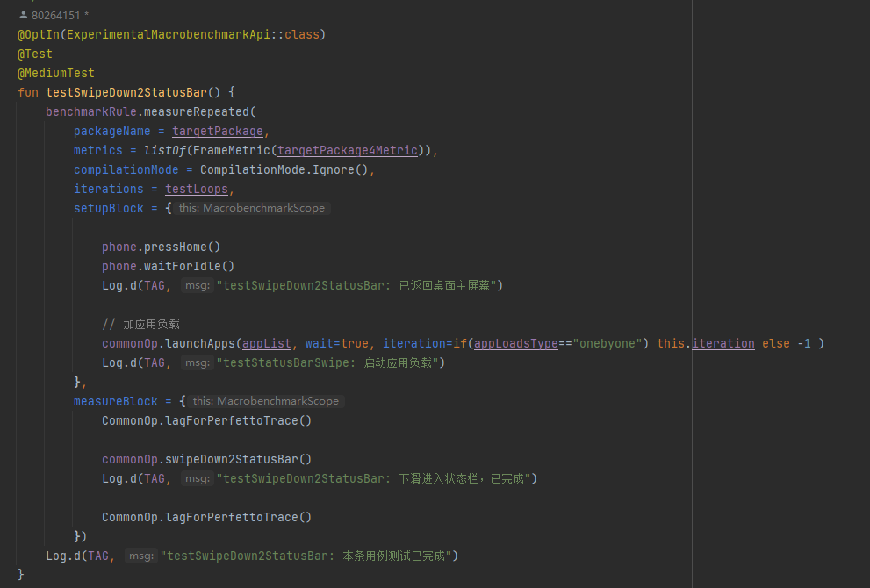Open the underlined testLoops reference
The height and width of the screenshot is (588, 870).
pyautogui.click(x=197, y=189)
